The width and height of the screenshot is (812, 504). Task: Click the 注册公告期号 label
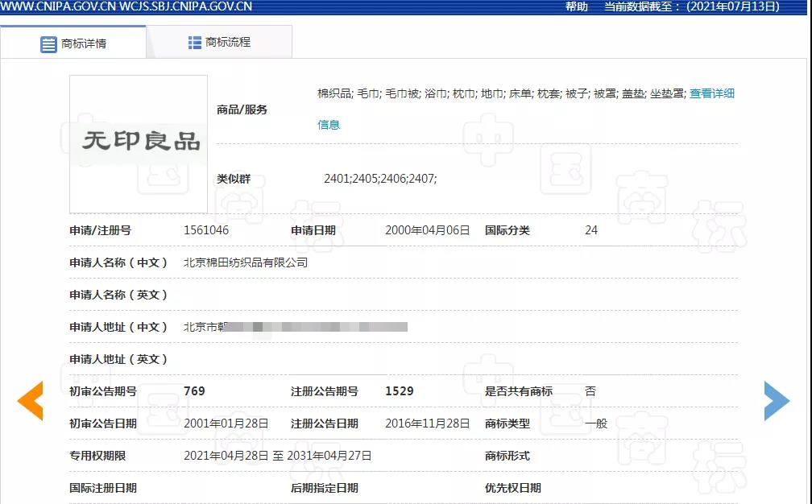(x=324, y=391)
